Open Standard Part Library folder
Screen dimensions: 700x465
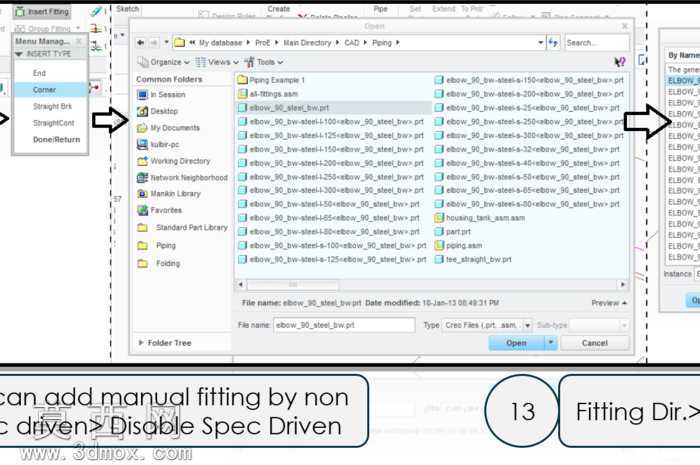coord(183,228)
